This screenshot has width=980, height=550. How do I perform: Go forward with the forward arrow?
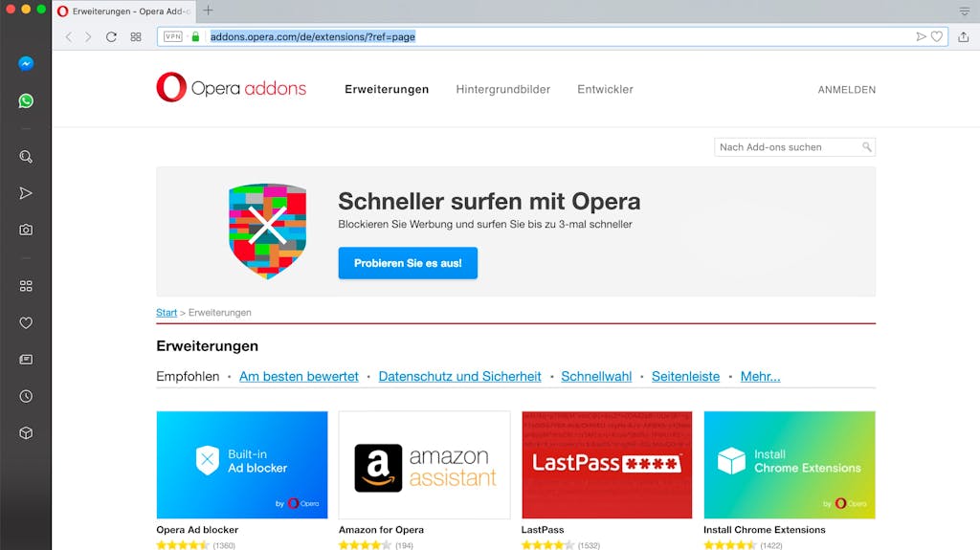tap(88, 37)
